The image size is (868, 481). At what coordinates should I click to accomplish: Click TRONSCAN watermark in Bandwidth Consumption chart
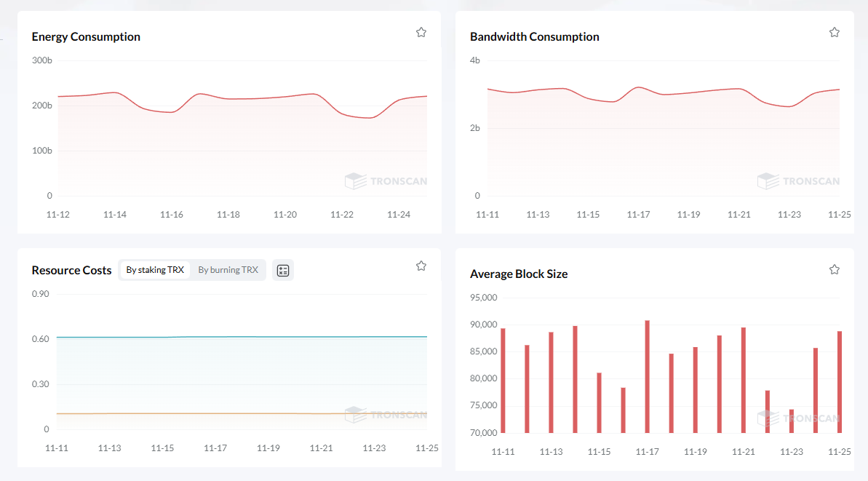[798, 181]
